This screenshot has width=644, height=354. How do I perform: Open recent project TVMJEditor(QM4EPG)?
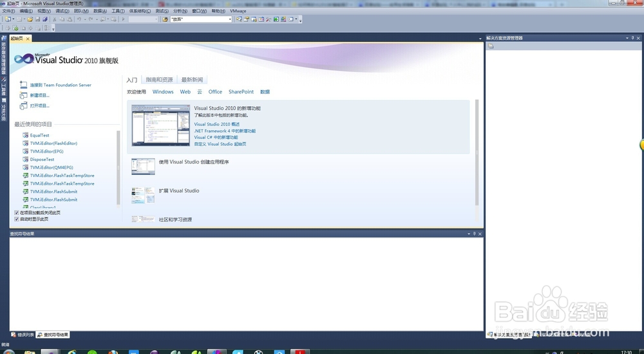(52, 167)
